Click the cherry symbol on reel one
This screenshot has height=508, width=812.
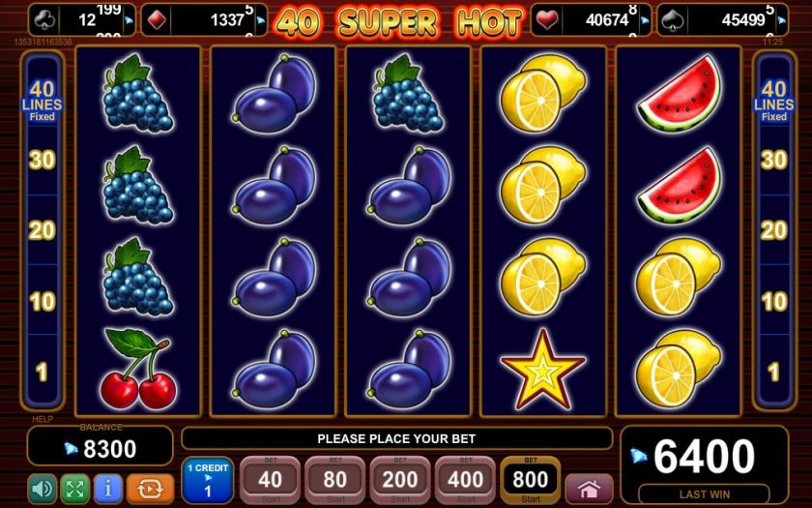137,369
